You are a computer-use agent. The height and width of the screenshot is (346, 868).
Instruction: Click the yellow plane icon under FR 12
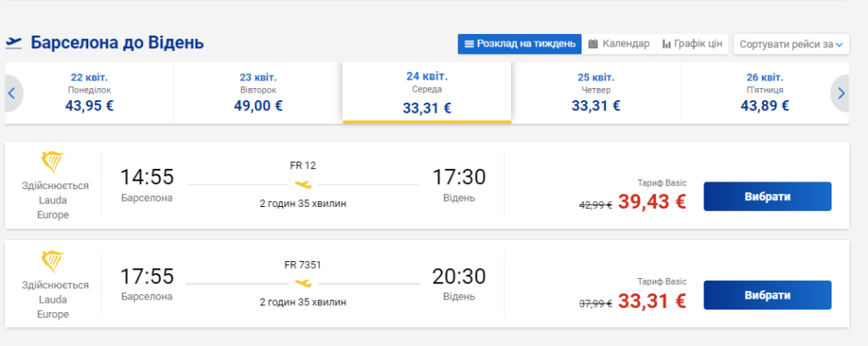(303, 184)
